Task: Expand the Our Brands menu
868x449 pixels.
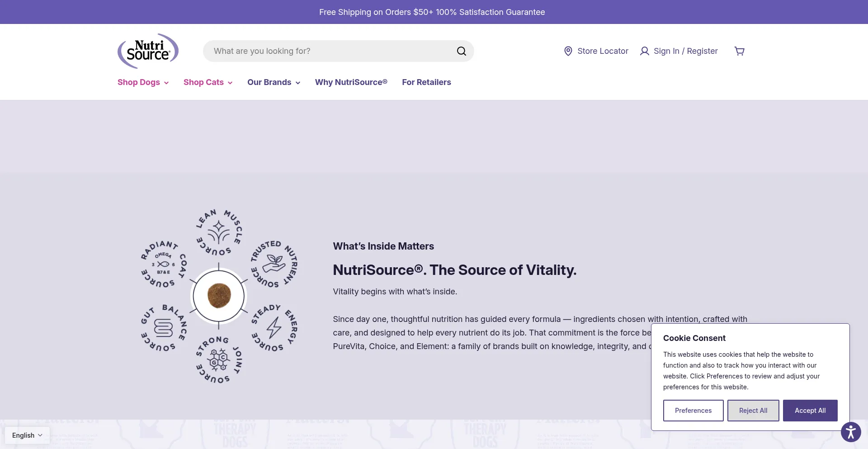Action: [274, 82]
